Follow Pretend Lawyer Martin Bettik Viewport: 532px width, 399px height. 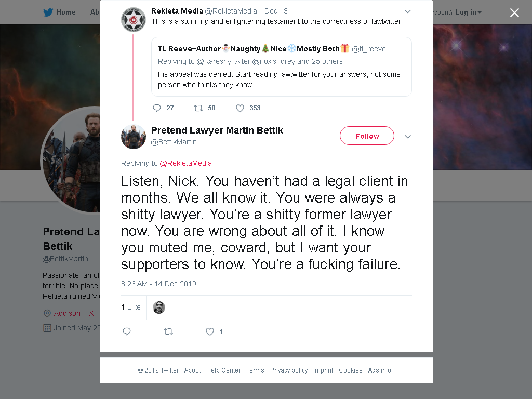tap(367, 136)
